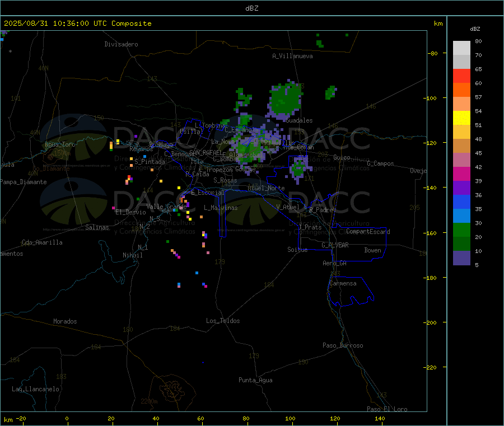This screenshot has width=504, height=426.
Task: Select the blue 36 dBZ legend swatch
Action: click(461, 202)
